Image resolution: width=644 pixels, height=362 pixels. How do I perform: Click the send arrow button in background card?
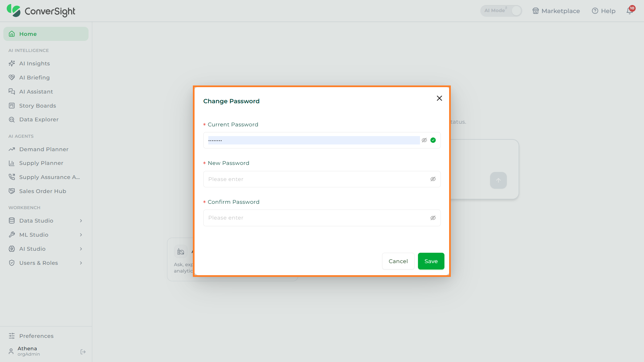[498, 180]
